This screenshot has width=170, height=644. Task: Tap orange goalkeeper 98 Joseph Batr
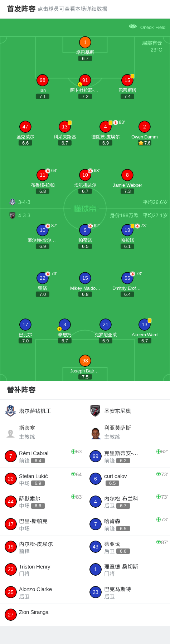point(85,361)
